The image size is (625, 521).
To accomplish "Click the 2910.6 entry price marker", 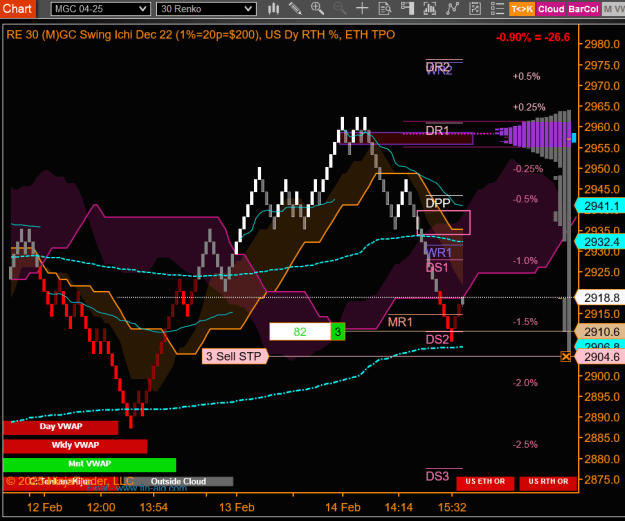I will (600, 332).
